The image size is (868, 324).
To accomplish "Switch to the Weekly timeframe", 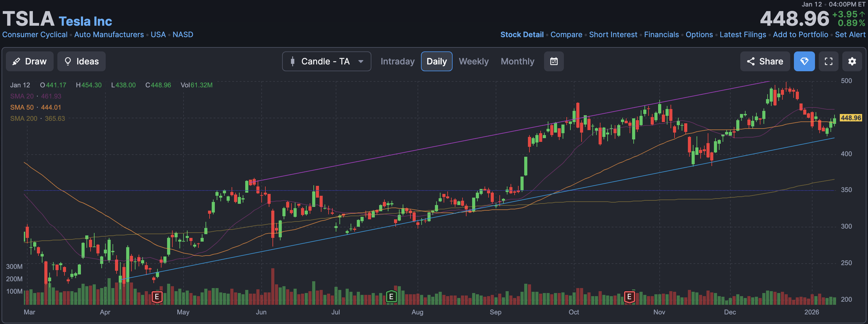I will (473, 61).
